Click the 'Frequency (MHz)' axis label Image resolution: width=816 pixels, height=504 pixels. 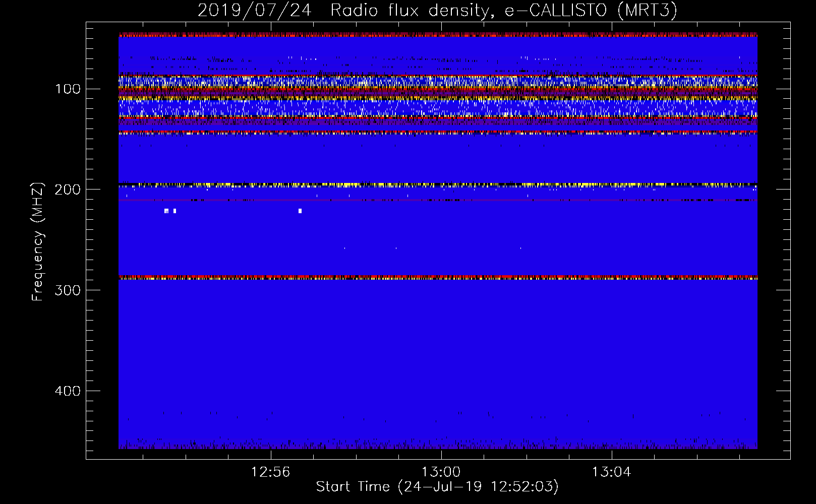pyautogui.click(x=38, y=241)
